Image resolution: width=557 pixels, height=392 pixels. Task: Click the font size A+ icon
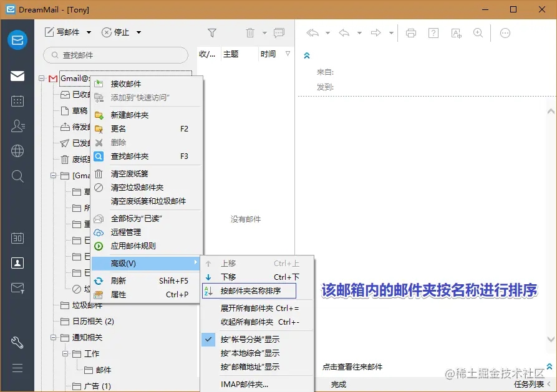point(456,33)
